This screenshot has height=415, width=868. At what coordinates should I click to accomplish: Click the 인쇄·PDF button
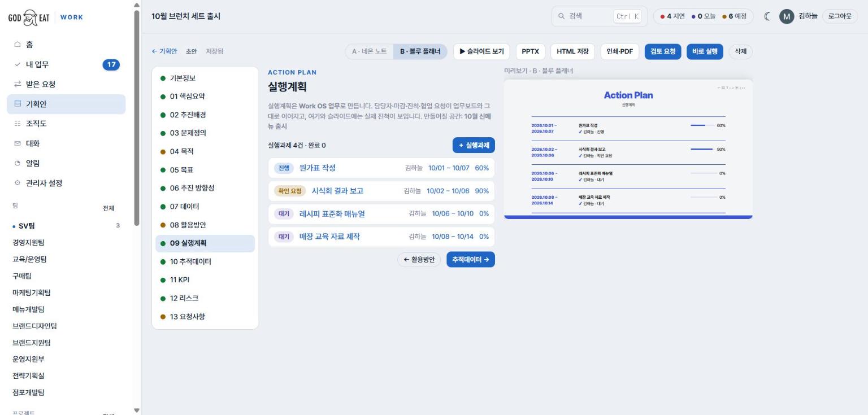(619, 51)
